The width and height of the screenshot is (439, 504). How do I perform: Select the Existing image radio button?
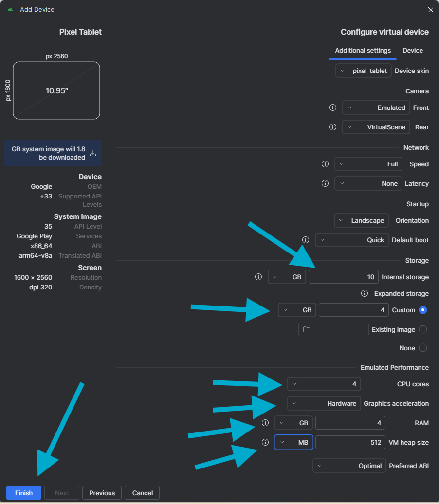(x=422, y=329)
